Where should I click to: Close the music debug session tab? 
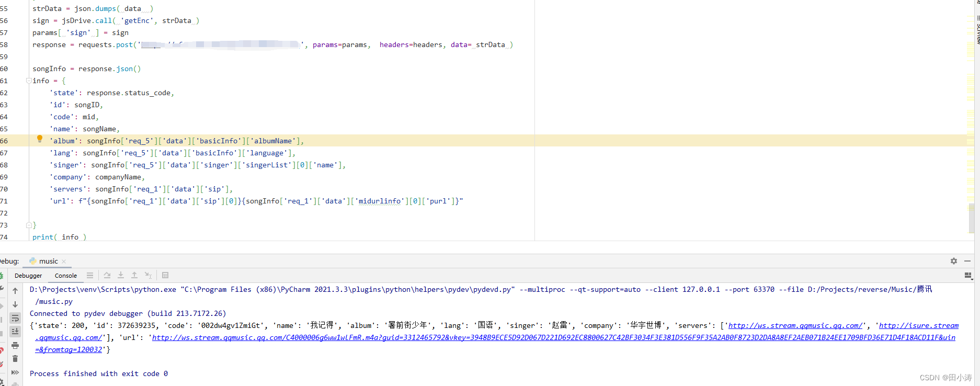(x=64, y=262)
